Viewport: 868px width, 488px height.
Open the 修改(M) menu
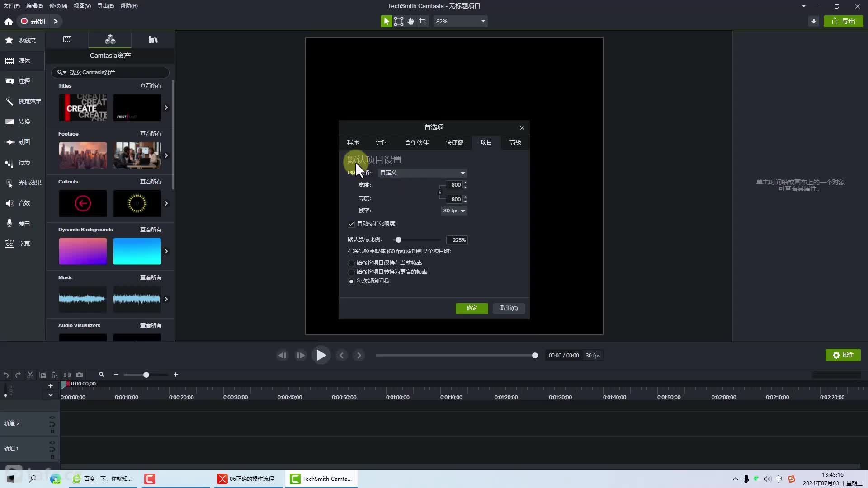(58, 6)
